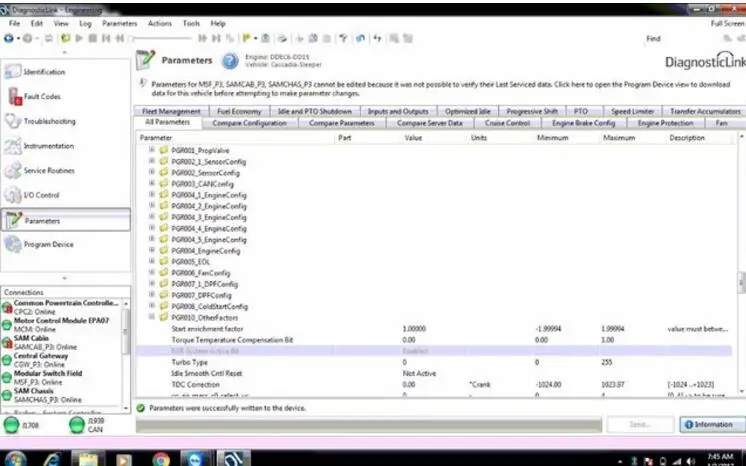
Task: Open the Log menu
Action: 85,23
